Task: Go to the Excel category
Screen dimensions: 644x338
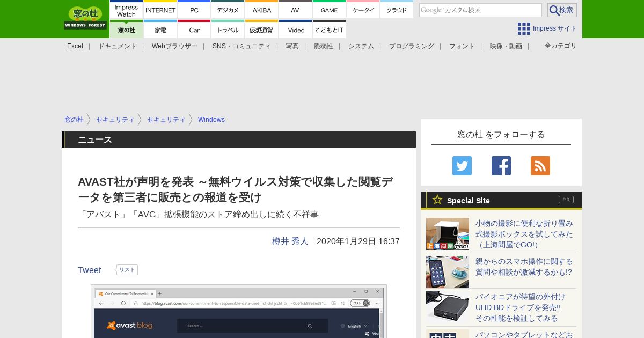Action: pos(75,46)
